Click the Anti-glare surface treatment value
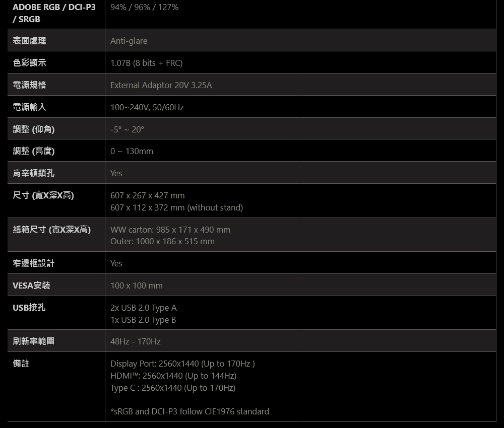The width and height of the screenshot is (504, 428). point(129,41)
